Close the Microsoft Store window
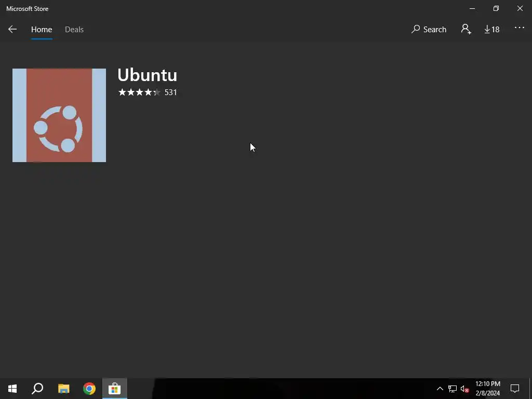Screen dimensions: 532x399 520,8
